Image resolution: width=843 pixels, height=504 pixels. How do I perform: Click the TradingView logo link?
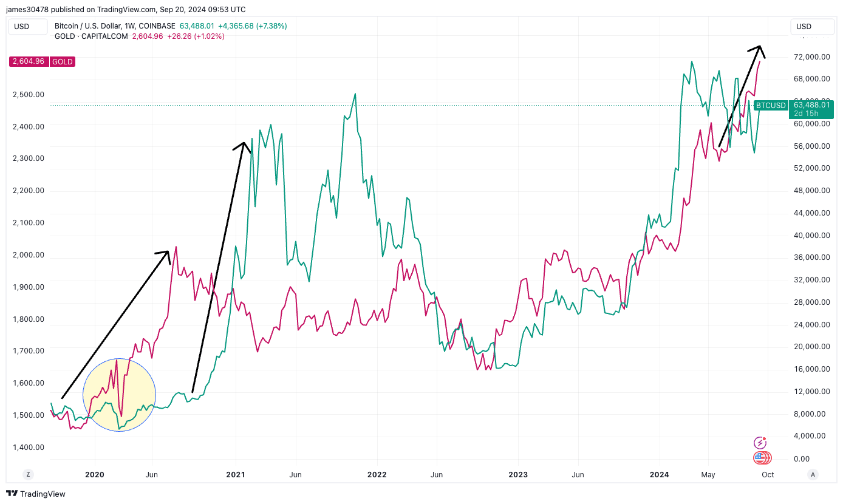(36, 494)
